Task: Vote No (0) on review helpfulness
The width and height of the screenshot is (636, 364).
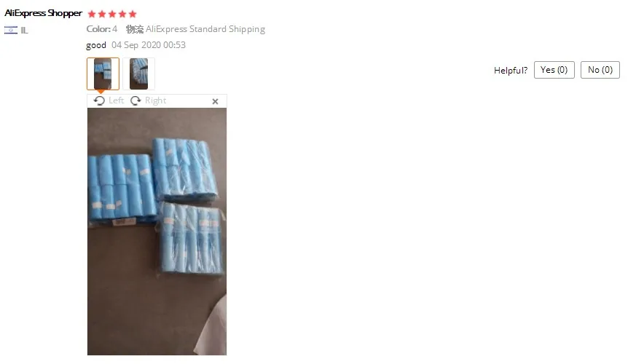Action: tap(600, 70)
